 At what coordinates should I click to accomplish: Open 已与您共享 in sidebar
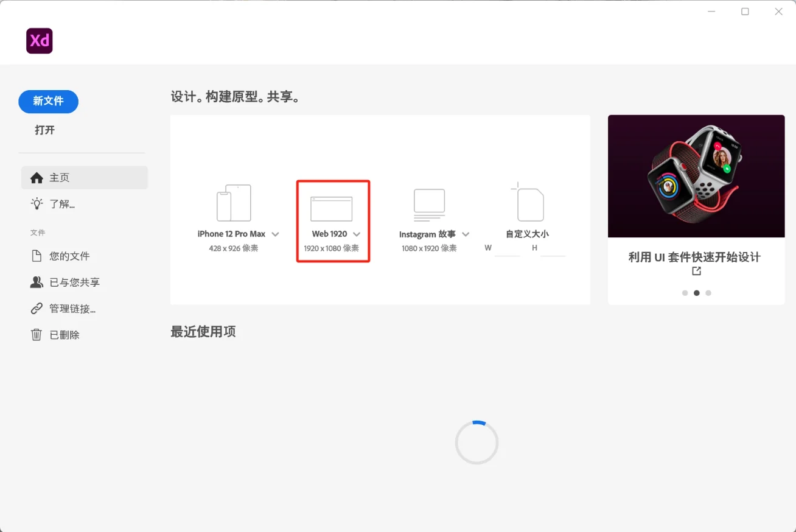pos(74,282)
